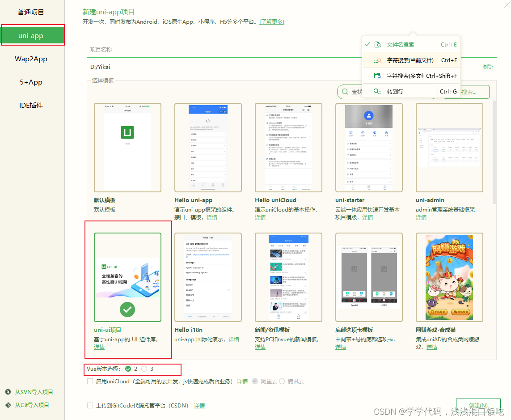Image resolution: width=511 pixels, height=420 pixels.
Task: Select the 普通项目 project type
Action: (31, 13)
